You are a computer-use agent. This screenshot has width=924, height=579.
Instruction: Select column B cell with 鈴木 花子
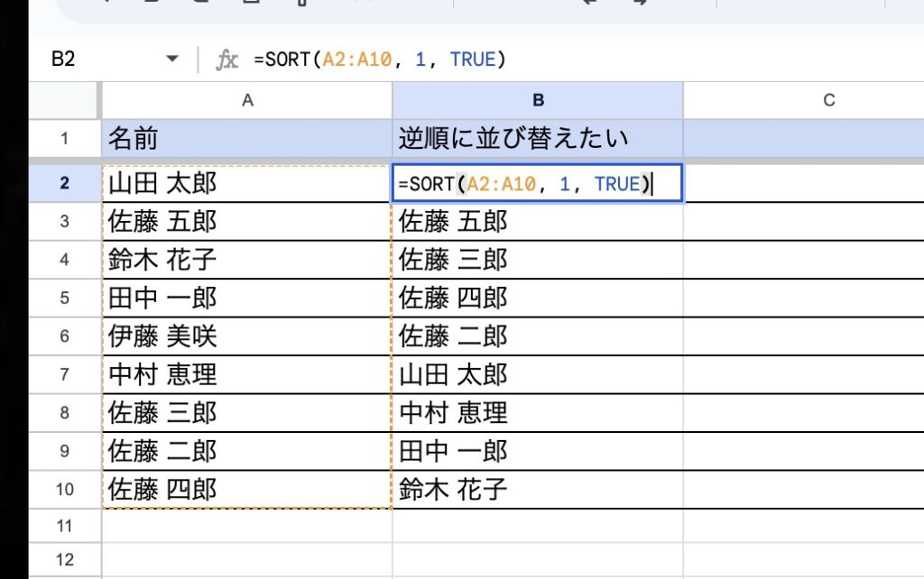click(538, 490)
